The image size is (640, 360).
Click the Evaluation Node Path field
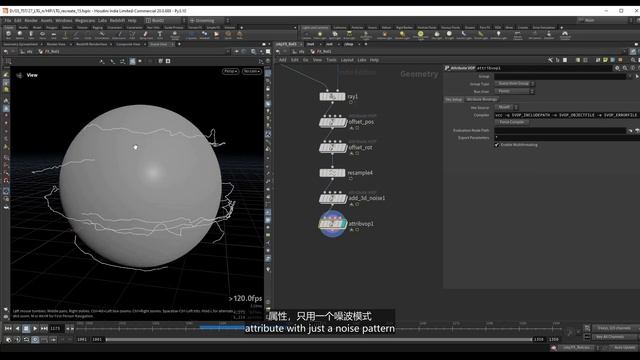point(560,130)
